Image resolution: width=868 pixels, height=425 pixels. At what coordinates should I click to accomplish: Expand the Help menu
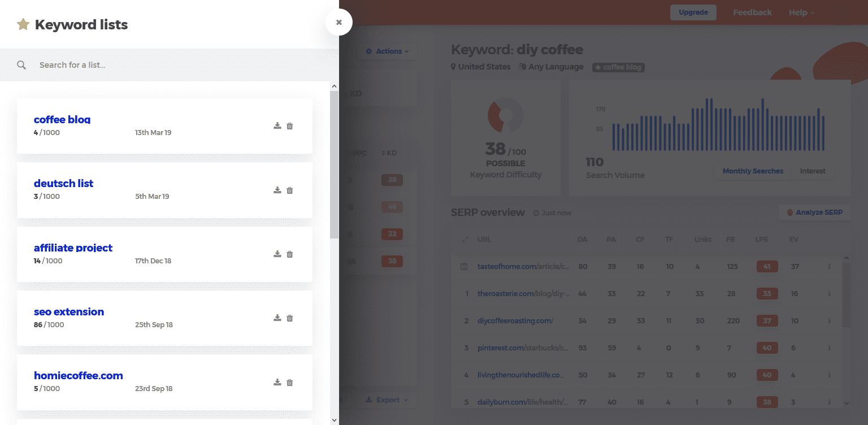coord(802,12)
